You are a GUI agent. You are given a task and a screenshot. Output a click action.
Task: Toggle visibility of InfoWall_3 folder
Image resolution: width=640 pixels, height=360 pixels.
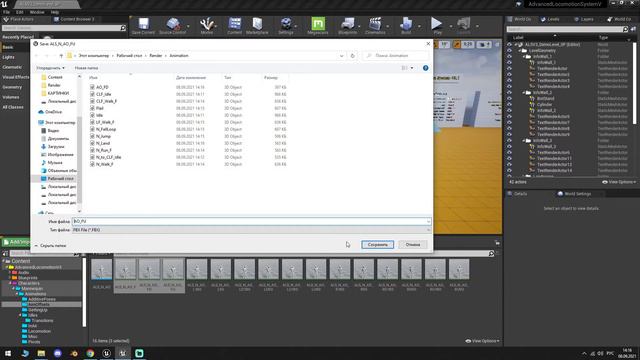tap(509, 140)
